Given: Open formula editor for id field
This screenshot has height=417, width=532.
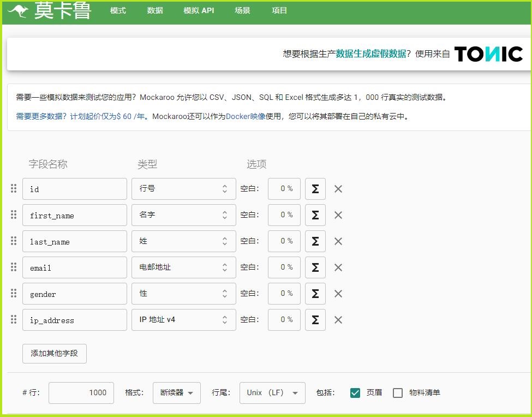Looking at the screenshot, I should (315, 189).
